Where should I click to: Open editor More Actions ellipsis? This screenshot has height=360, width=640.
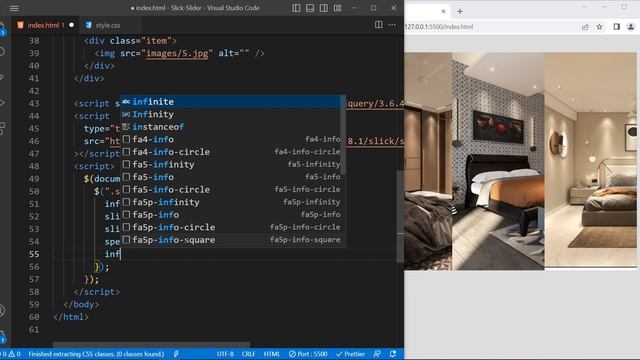392,25
